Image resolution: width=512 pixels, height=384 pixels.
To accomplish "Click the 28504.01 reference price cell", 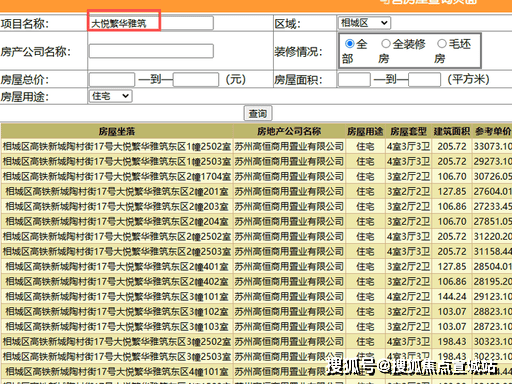I will 492,266.
